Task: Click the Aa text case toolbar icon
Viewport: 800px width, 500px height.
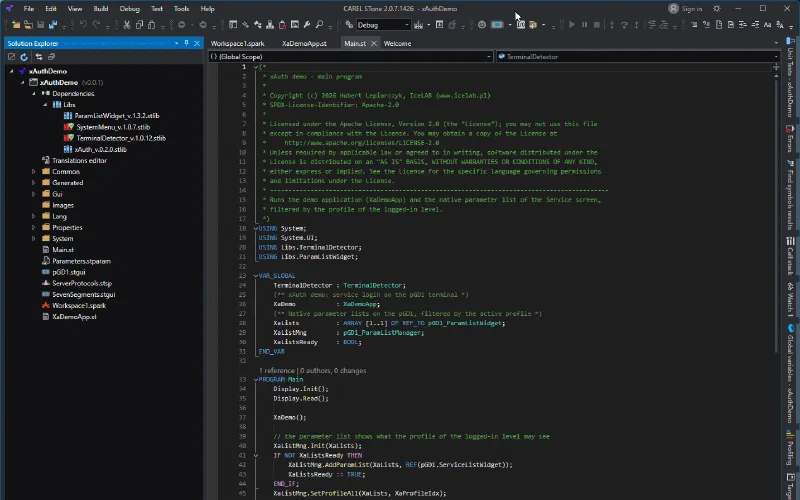Action: point(767,24)
